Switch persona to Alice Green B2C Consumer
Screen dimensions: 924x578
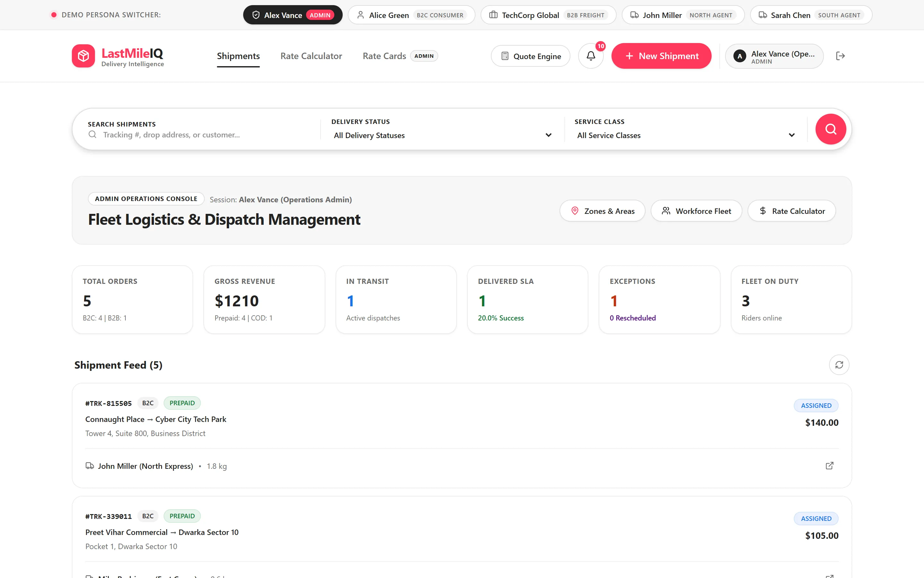coord(411,15)
